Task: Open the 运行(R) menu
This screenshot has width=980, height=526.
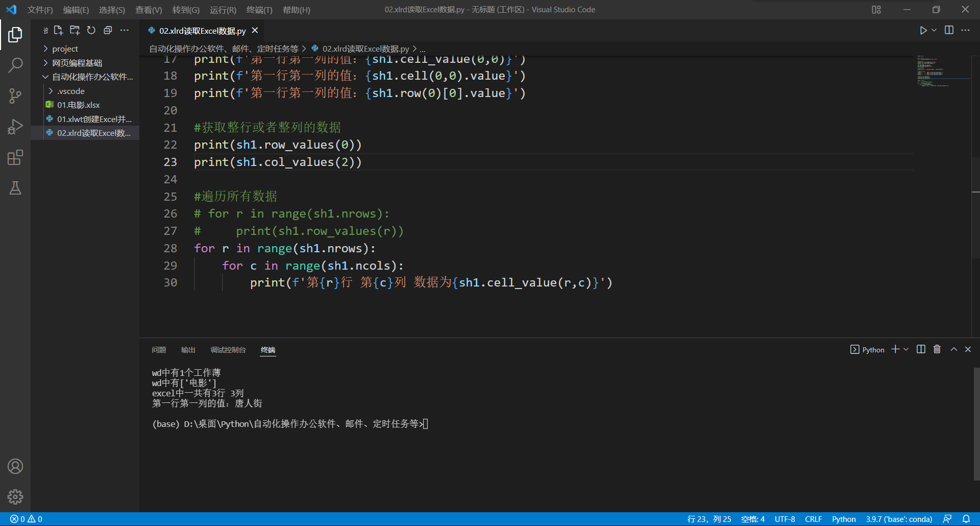Action: tap(223, 10)
